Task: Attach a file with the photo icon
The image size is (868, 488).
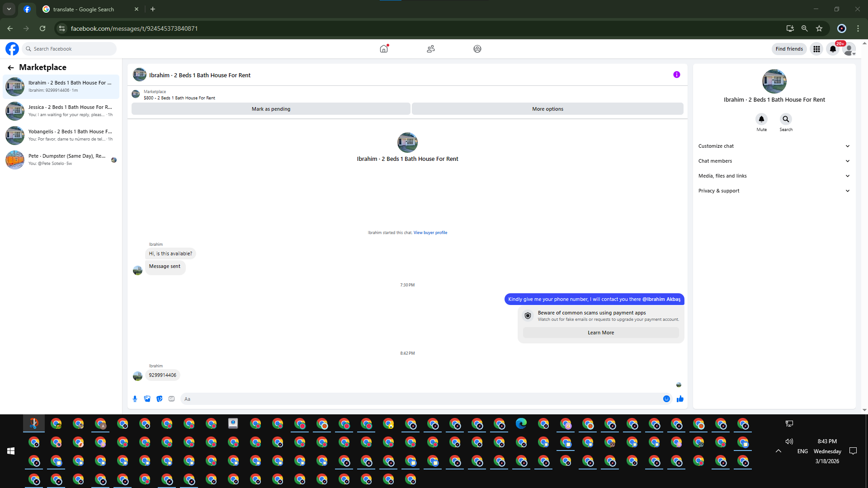Action: pyautogui.click(x=147, y=399)
